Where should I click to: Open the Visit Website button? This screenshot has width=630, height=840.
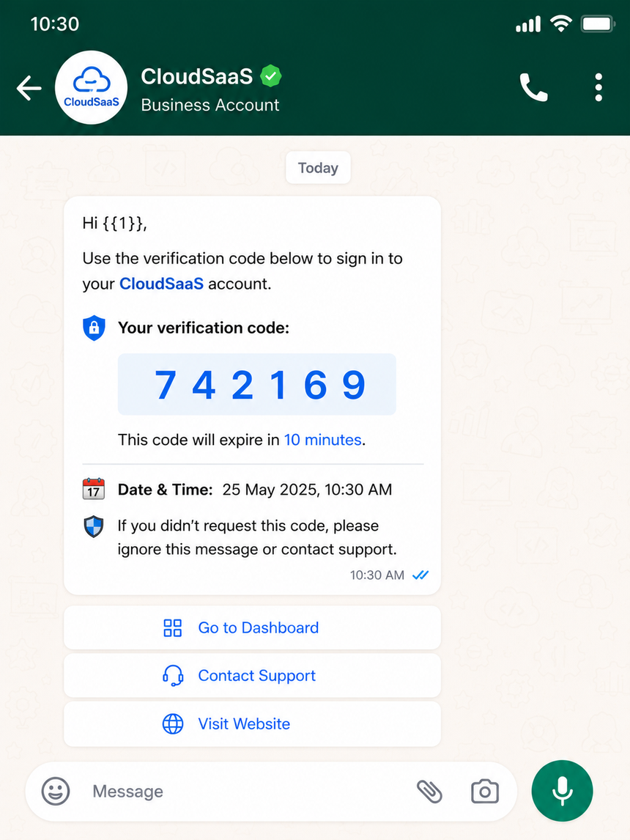point(252,723)
